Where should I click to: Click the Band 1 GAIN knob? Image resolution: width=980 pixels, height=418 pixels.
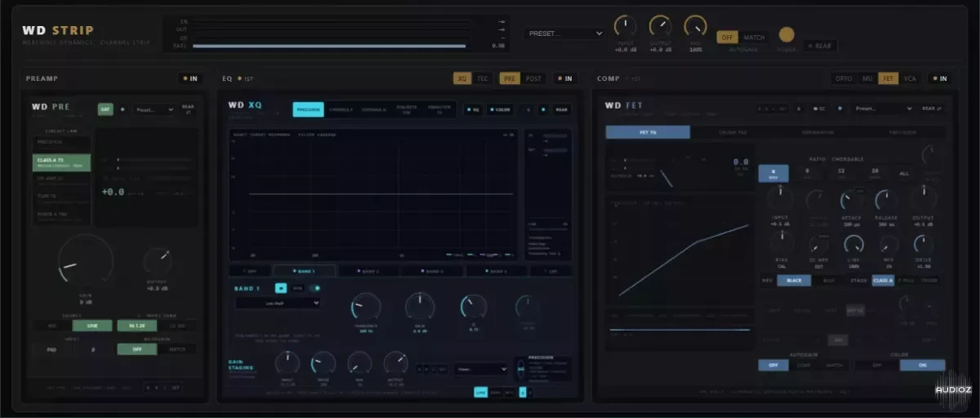[420, 307]
